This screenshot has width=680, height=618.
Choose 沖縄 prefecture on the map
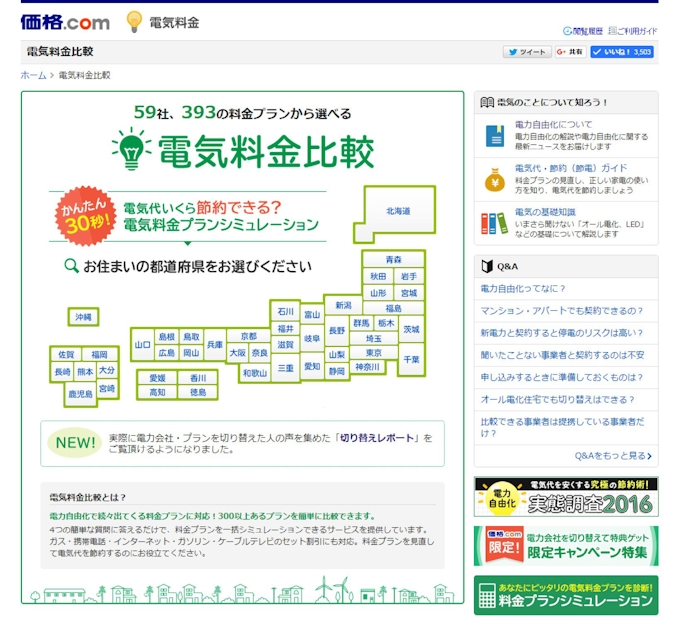pos(83,317)
